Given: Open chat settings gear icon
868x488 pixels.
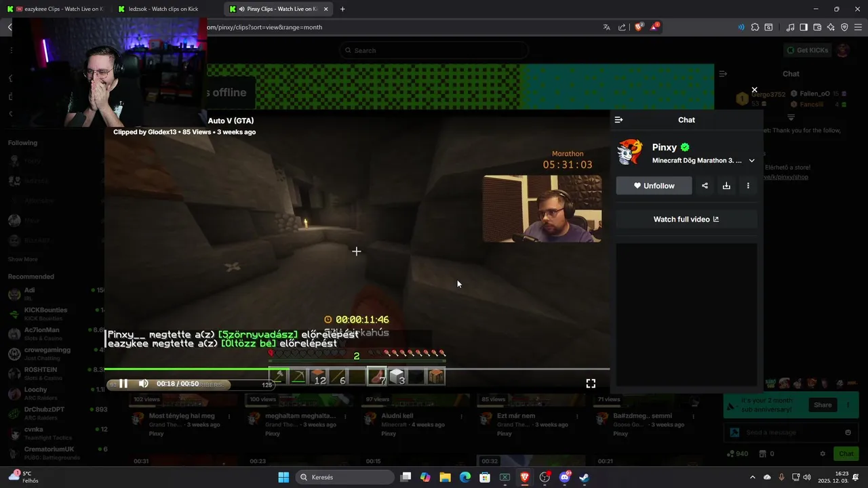Looking at the screenshot, I should click(823, 454).
